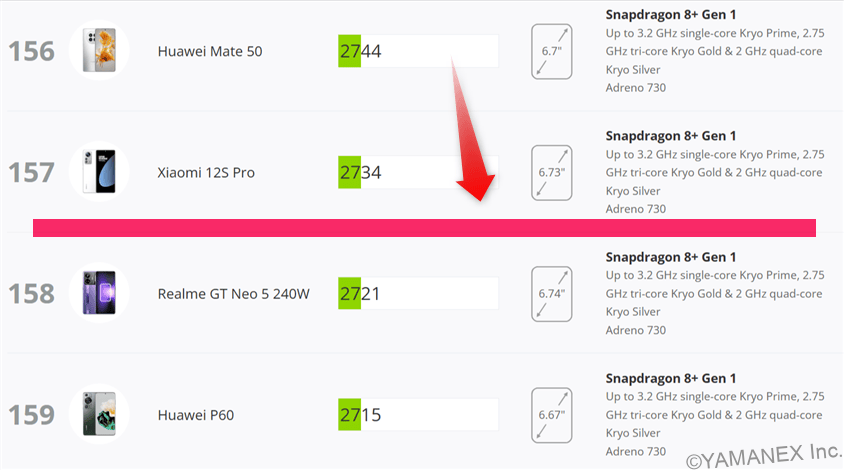844x470 pixels.
Task: Click the 6.7" screen size icon
Action: (551, 51)
